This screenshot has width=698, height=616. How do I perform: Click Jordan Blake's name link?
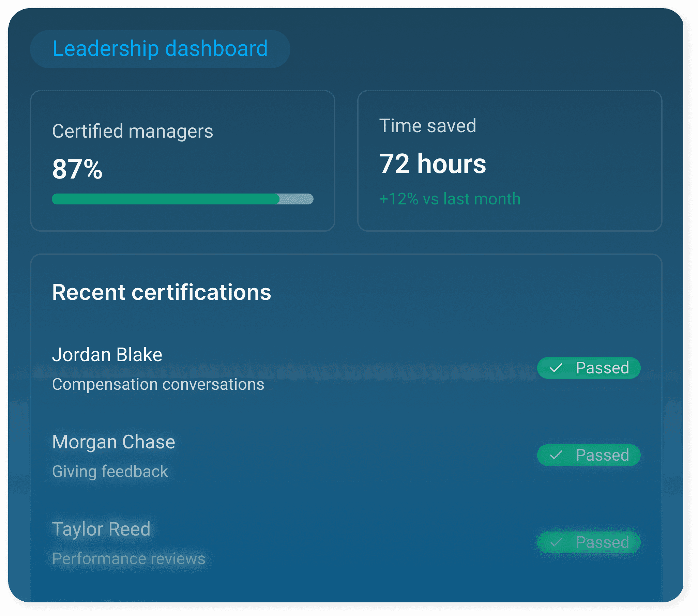(107, 354)
